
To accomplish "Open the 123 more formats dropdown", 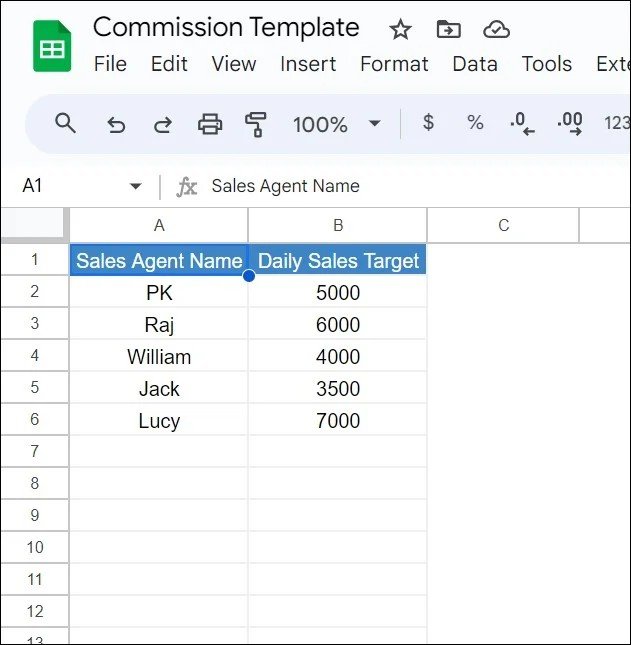I will [617, 123].
